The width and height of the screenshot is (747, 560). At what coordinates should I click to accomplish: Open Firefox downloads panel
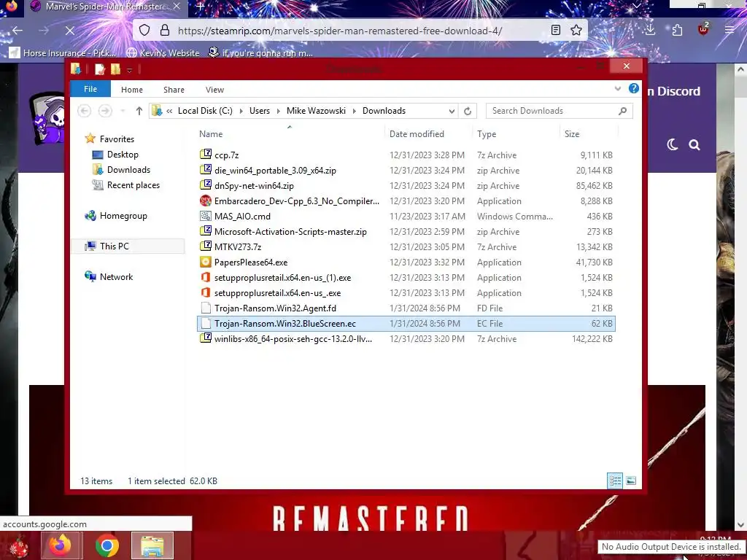(x=650, y=29)
